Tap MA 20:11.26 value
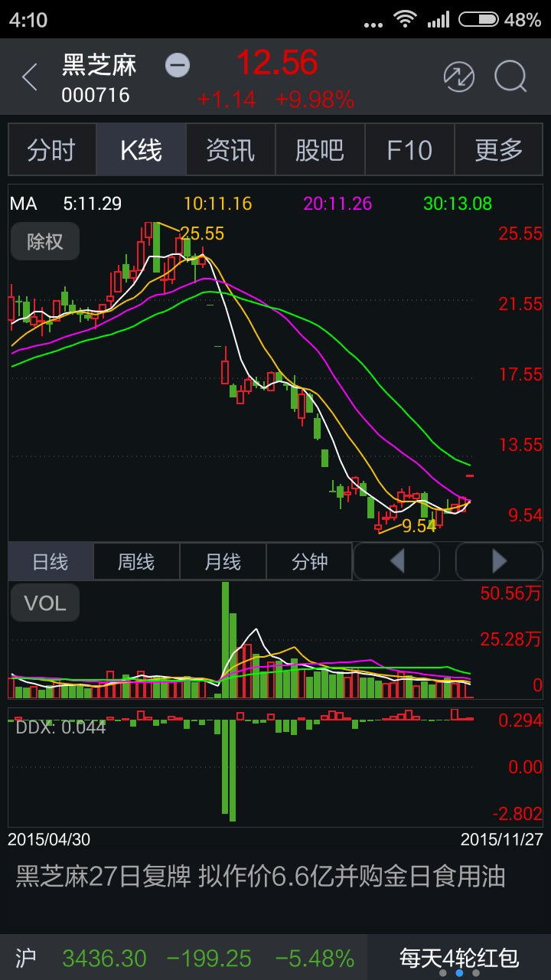 (337, 204)
